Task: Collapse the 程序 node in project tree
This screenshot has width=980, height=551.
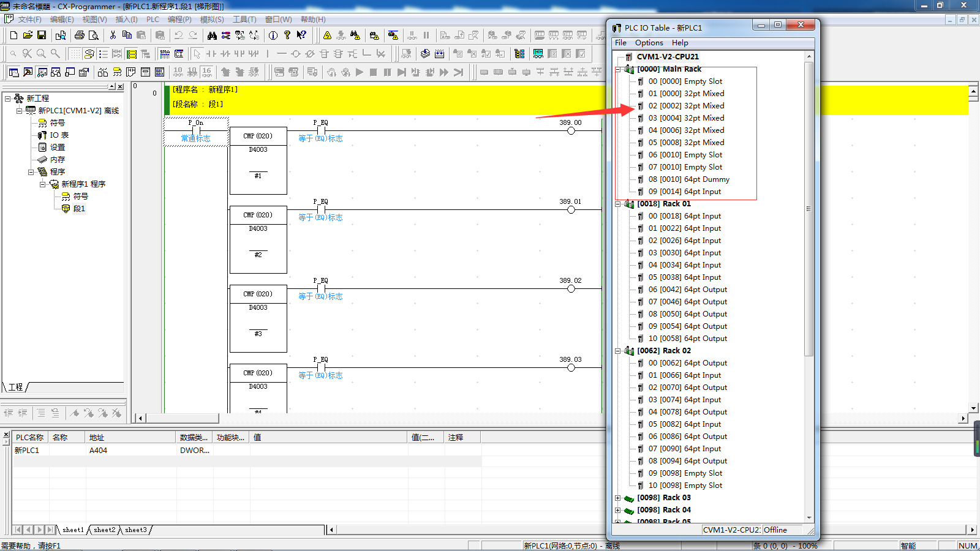Action: (31, 172)
